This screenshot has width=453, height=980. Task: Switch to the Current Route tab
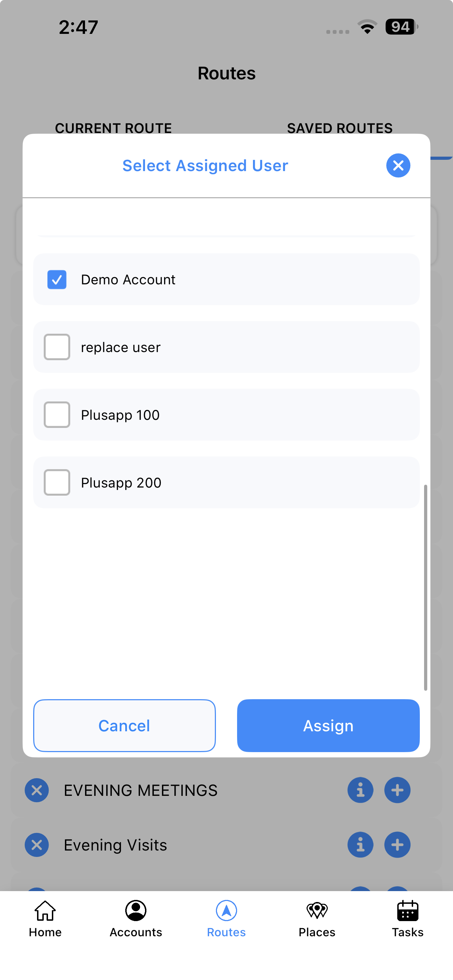pos(113,128)
